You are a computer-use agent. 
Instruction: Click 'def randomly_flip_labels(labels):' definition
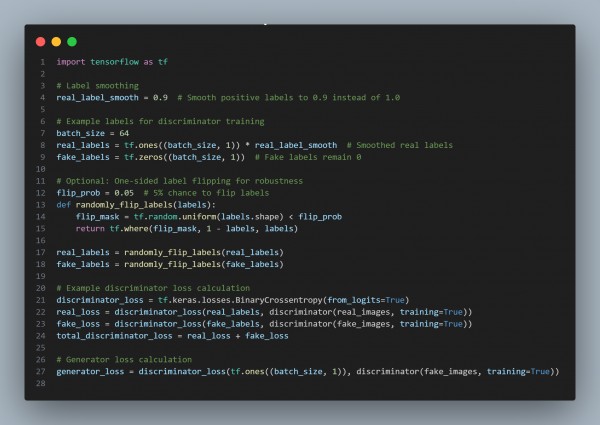[x=136, y=205]
